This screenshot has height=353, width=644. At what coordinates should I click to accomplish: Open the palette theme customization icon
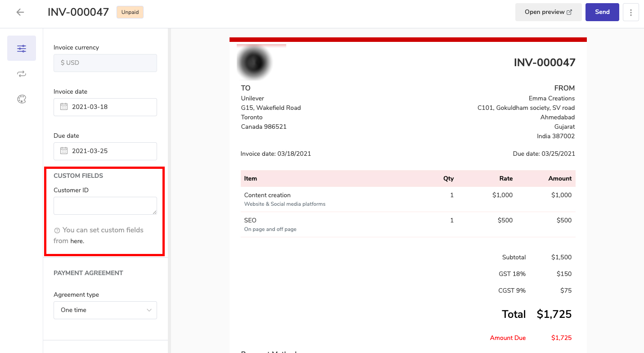22,100
